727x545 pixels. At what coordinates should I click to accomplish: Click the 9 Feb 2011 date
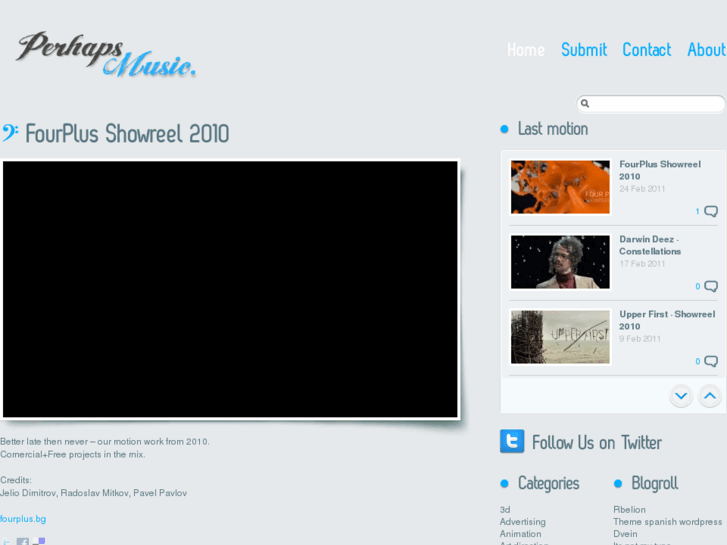(x=640, y=339)
